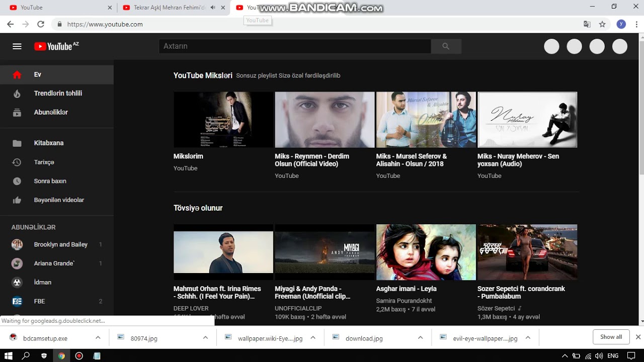Click Ariana Grande channel avatar
Viewport: 644px width, 362px height.
tap(17, 263)
